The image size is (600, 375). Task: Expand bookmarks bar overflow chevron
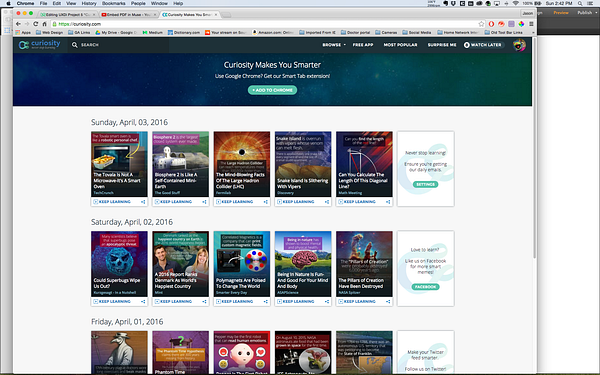(533, 33)
